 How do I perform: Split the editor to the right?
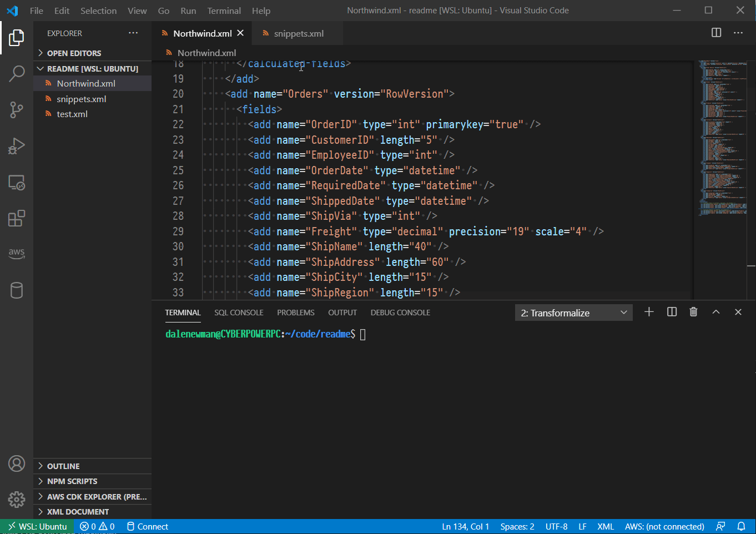717,33
